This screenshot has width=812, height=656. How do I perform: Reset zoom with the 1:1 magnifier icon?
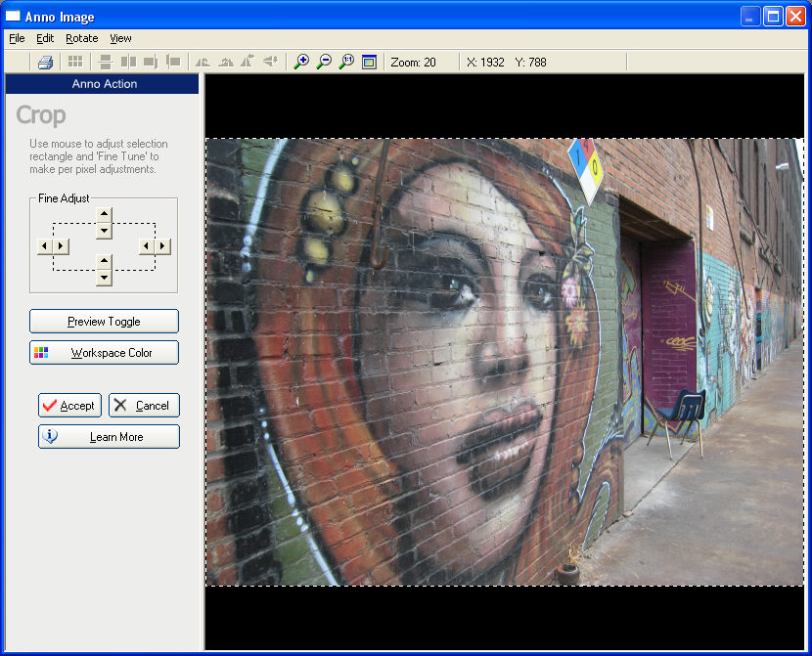[x=346, y=63]
